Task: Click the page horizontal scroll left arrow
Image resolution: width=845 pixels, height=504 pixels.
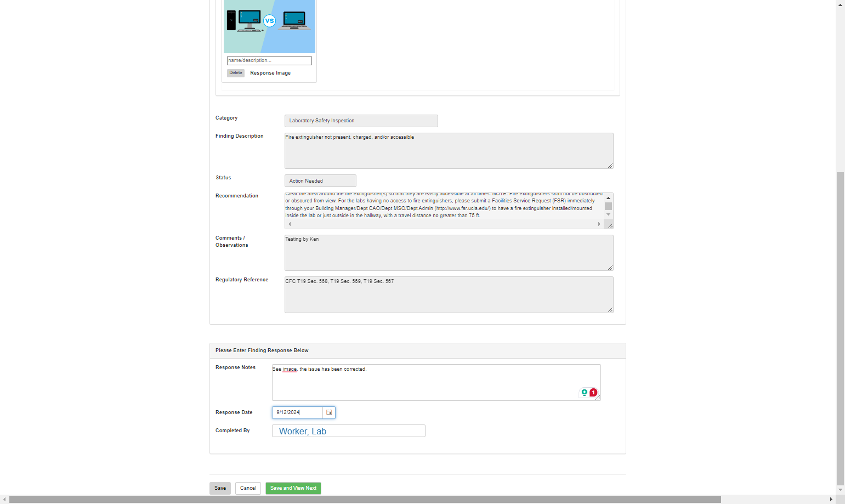Action: (x=4, y=500)
